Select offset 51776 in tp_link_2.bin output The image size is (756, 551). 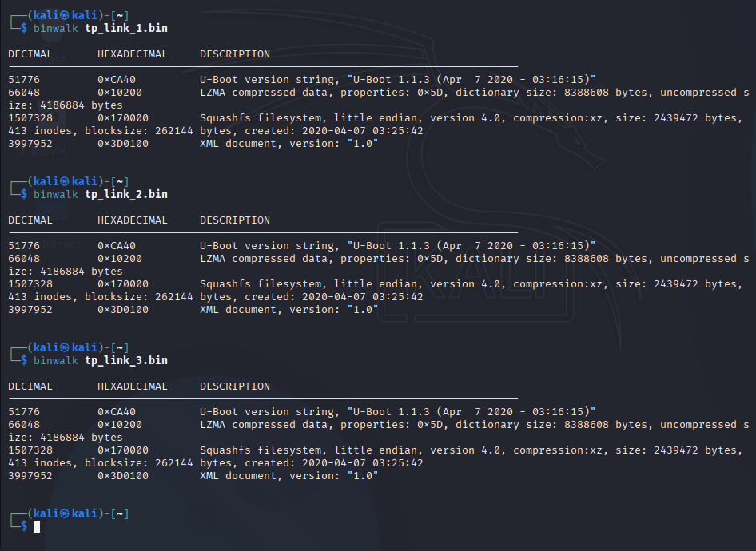click(x=24, y=246)
